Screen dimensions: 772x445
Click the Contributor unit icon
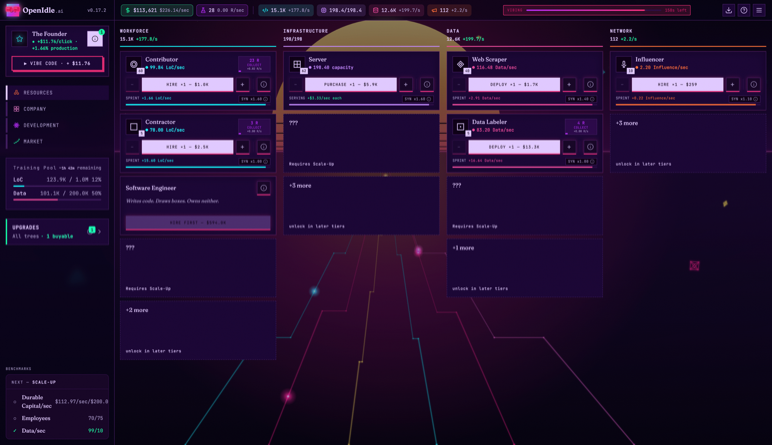point(133,64)
